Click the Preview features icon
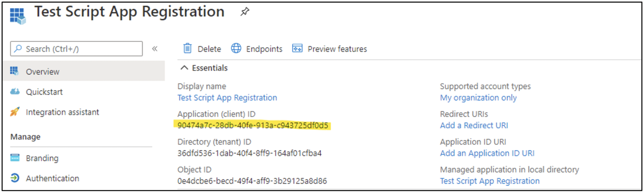644x193 pixels. [297, 49]
